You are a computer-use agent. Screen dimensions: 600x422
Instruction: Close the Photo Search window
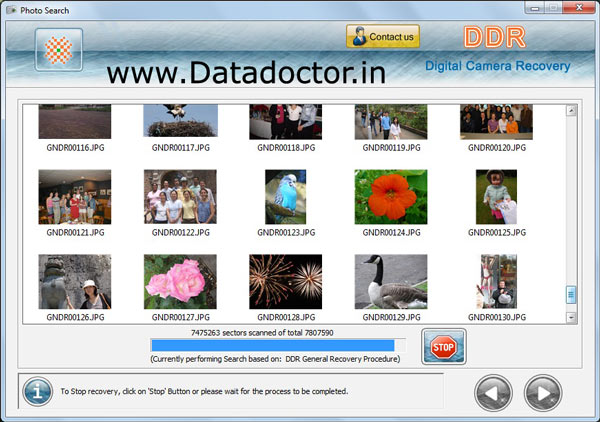[x=579, y=8]
